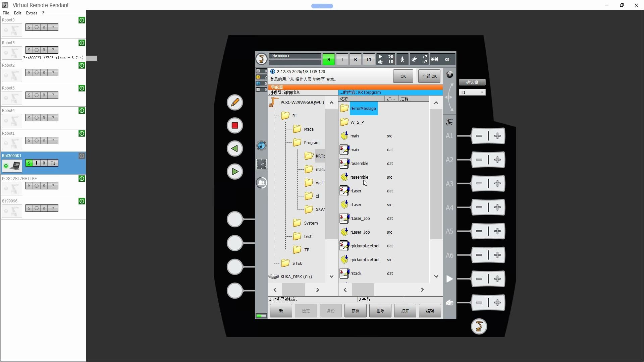Click the 存档 archive button
This screenshot has height=362, width=644.
coord(356,311)
